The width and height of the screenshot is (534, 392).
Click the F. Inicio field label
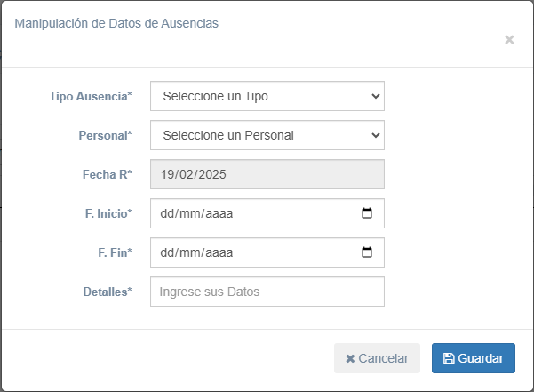click(102, 213)
